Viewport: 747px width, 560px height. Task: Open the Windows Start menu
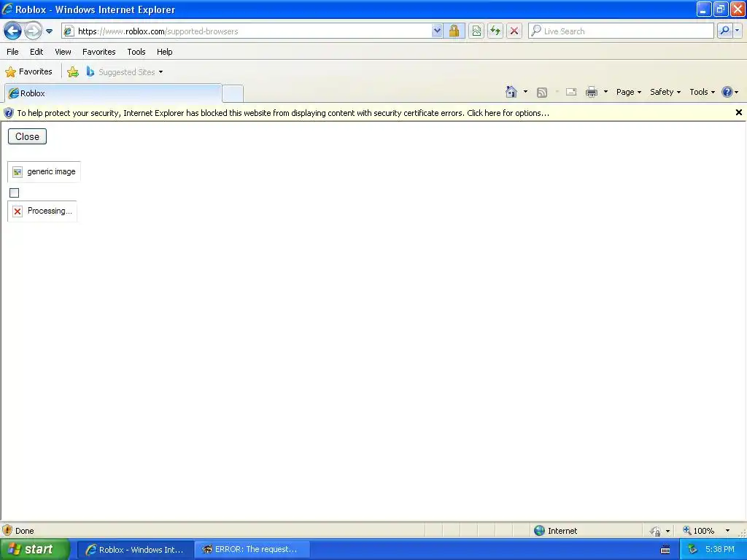[34, 549]
